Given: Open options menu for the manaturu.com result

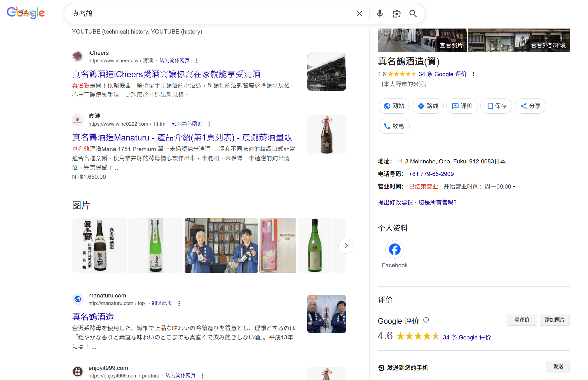Looking at the screenshot, I should click(x=179, y=303).
